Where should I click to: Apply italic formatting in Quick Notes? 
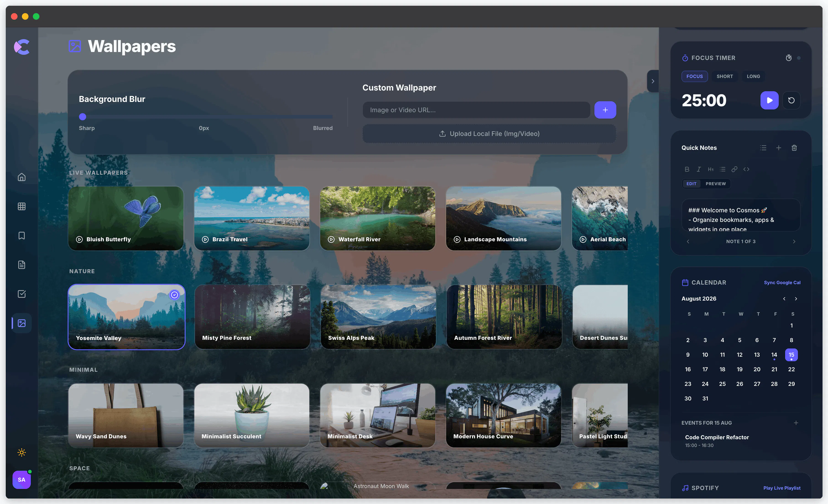pyautogui.click(x=699, y=169)
